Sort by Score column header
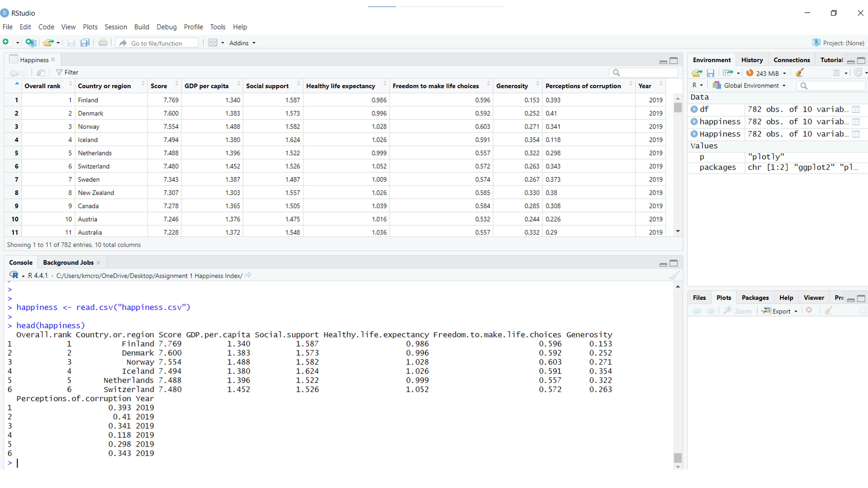Image resolution: width=868 pixels, height=488 pixels. pos(159,86)
